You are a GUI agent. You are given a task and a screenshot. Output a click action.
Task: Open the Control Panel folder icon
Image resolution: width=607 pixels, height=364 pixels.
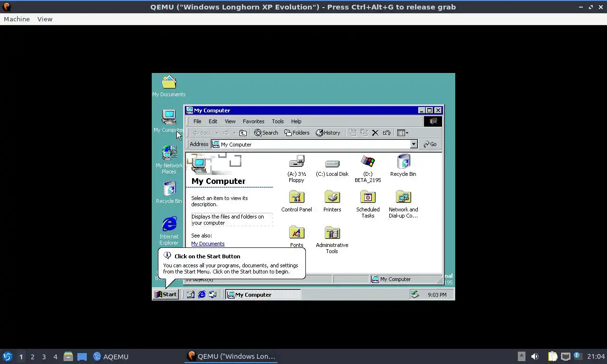(296, 197)
